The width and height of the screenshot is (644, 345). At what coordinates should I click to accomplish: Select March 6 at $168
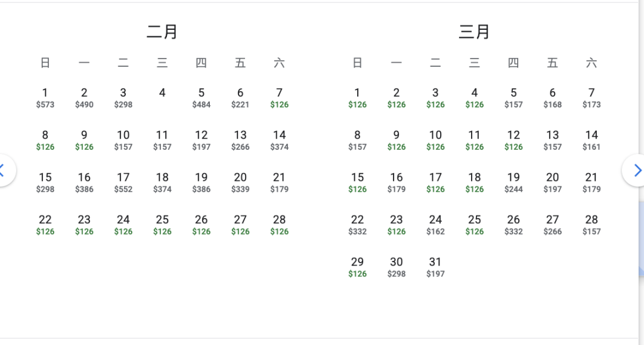[552, 98]
